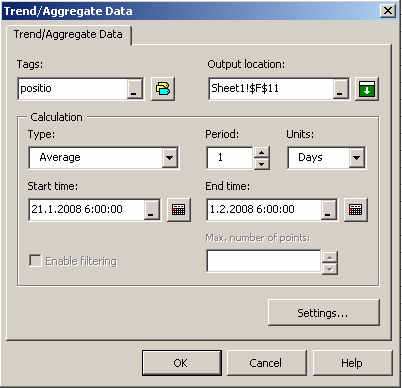Click the Output location range selector button
Screen dimensions: 402x388
tap(341, 89)
